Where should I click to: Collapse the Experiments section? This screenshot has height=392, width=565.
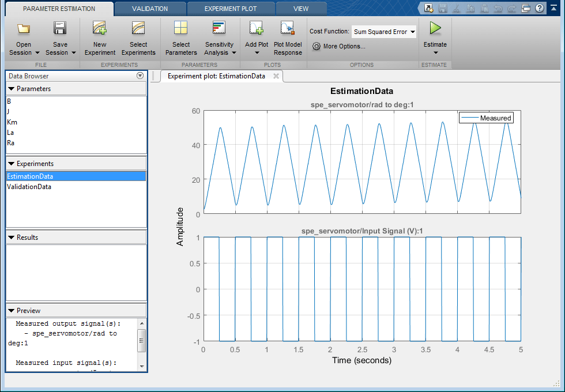tap(12, 164)
